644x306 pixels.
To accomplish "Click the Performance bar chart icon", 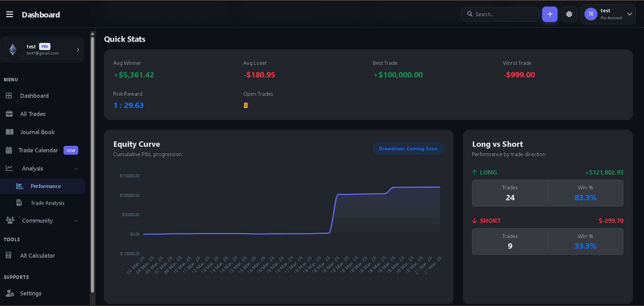I will (20, 186).
